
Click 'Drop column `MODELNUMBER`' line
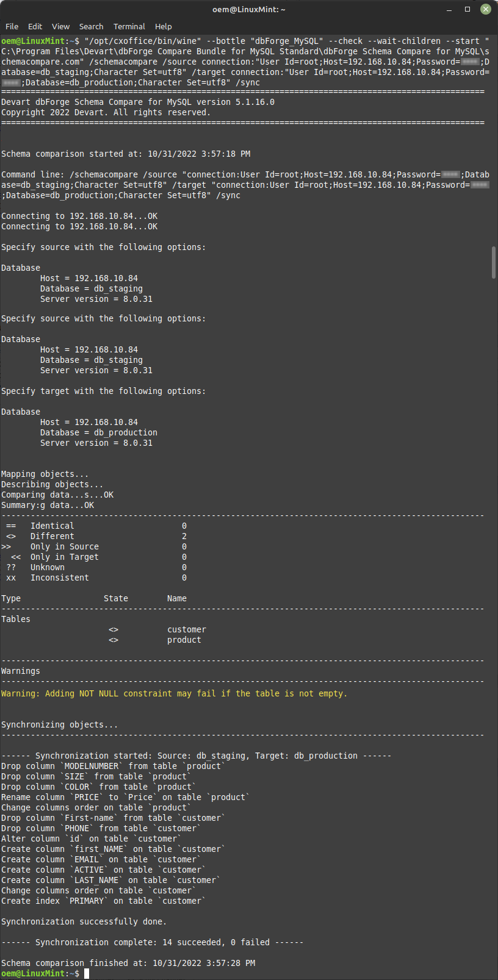[114, 766]
